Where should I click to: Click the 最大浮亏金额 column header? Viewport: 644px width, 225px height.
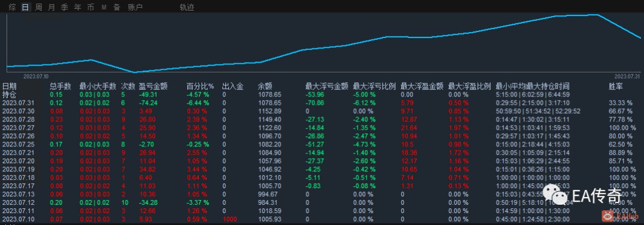click(327, 86)
